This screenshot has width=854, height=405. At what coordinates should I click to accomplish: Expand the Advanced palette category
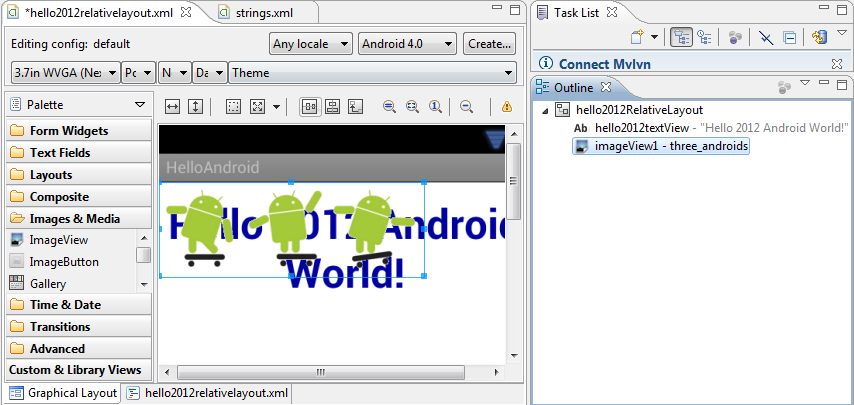[79, 348]
